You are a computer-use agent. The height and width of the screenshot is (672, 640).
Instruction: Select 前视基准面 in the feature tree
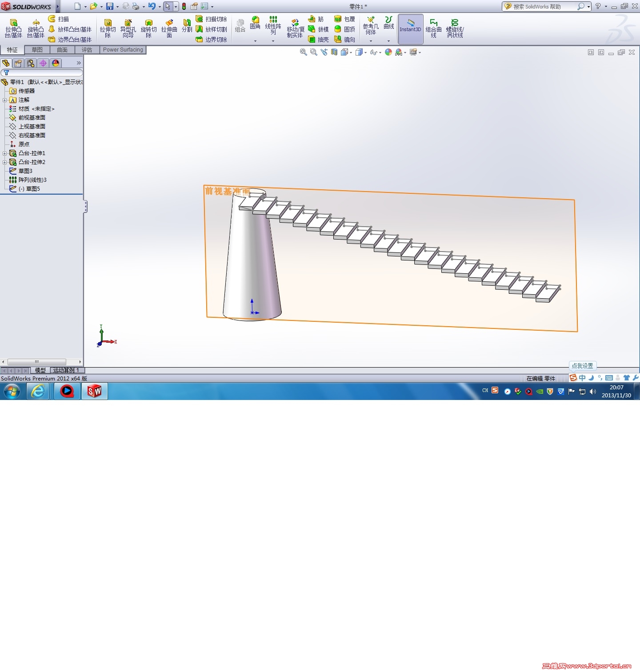point(32,118)
